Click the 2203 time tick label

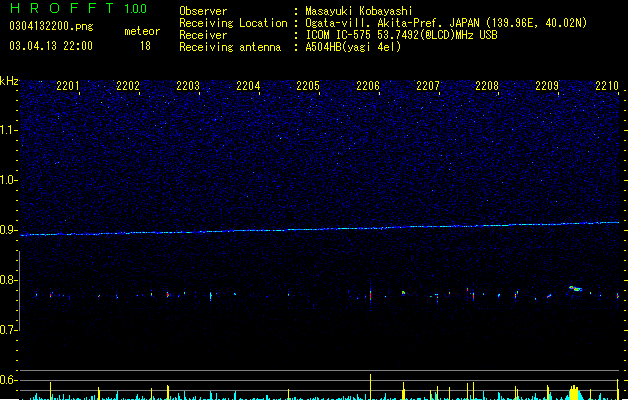(188, 86)
